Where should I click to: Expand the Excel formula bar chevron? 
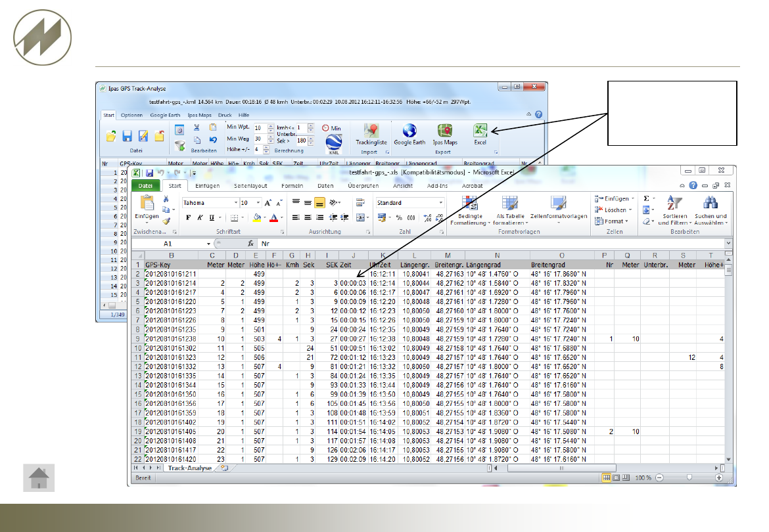point(728,244)
